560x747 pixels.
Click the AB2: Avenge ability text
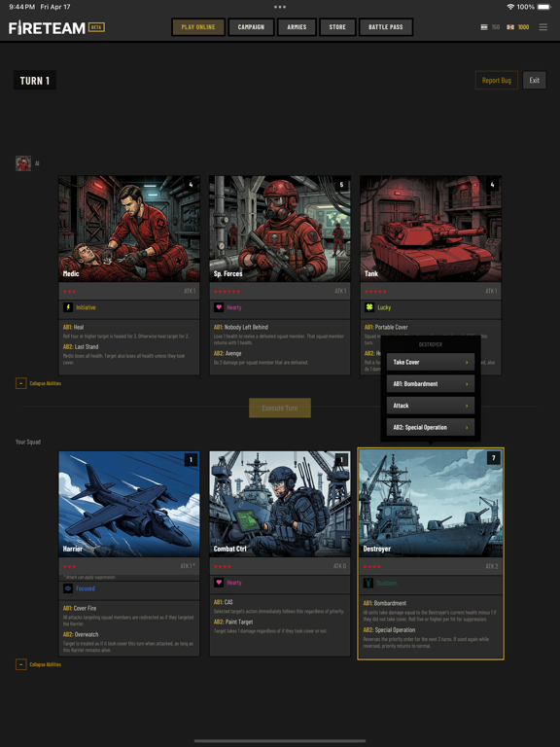(227, 353)
